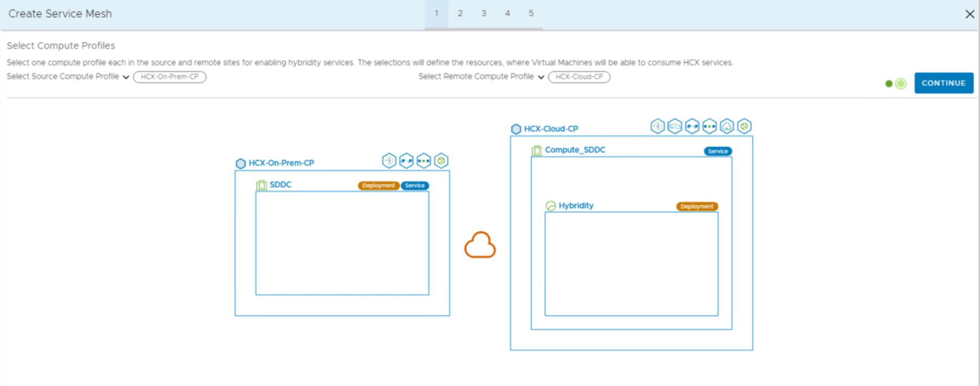Click the HCX-On-Prem-CP title in the diagram
The height and width of the screenshot is (386, 980).
pyautogui.click(x=281, y=163)
